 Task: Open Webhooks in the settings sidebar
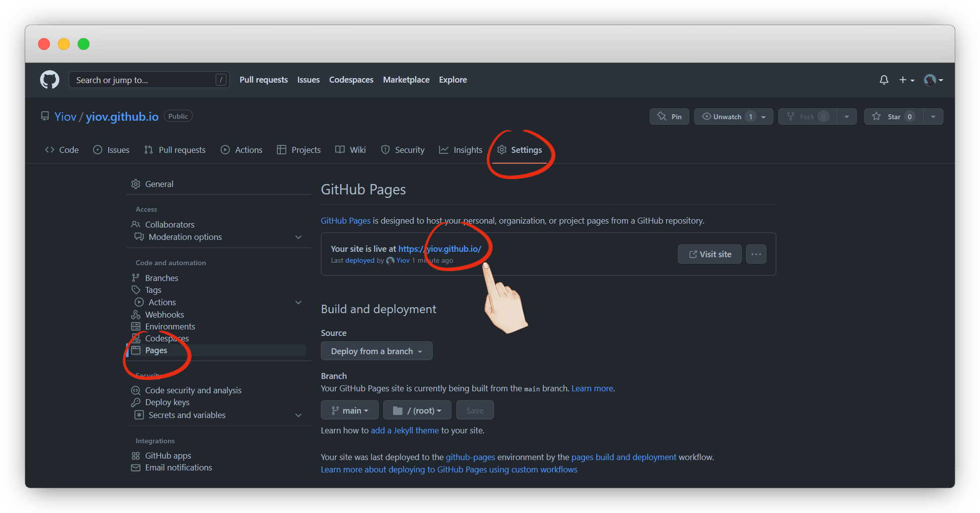coord(164,315)
